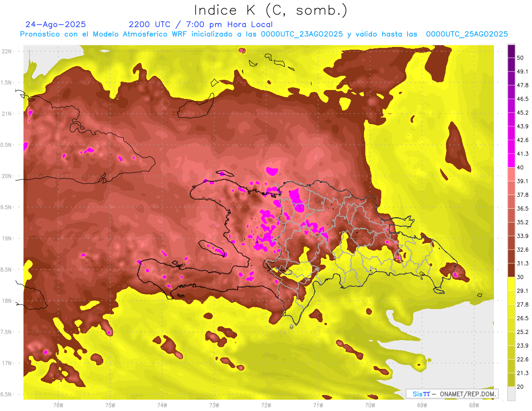Click the salmon legend swatch between 39.1 and 40
This screenshot has width=532, height=411.
[511, 174]
